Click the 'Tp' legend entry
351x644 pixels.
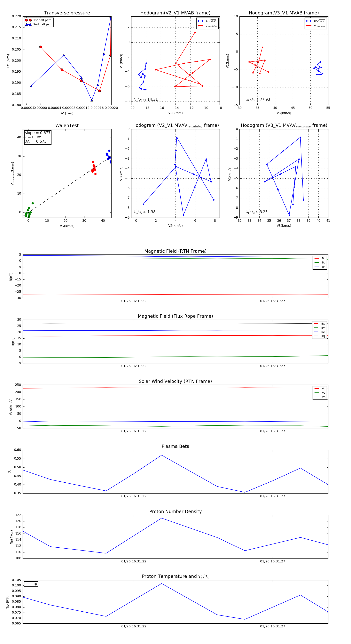pos(31,584)
